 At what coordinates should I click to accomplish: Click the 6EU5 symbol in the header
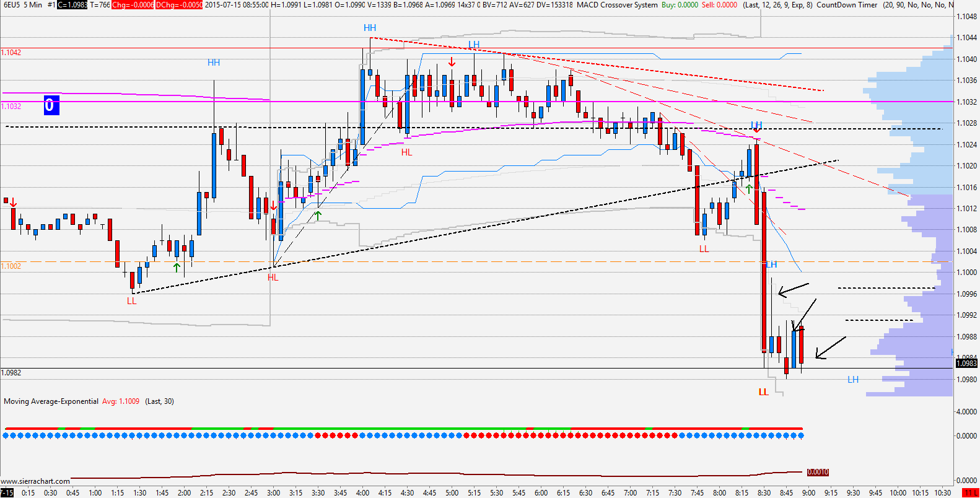tap(11, 5)
